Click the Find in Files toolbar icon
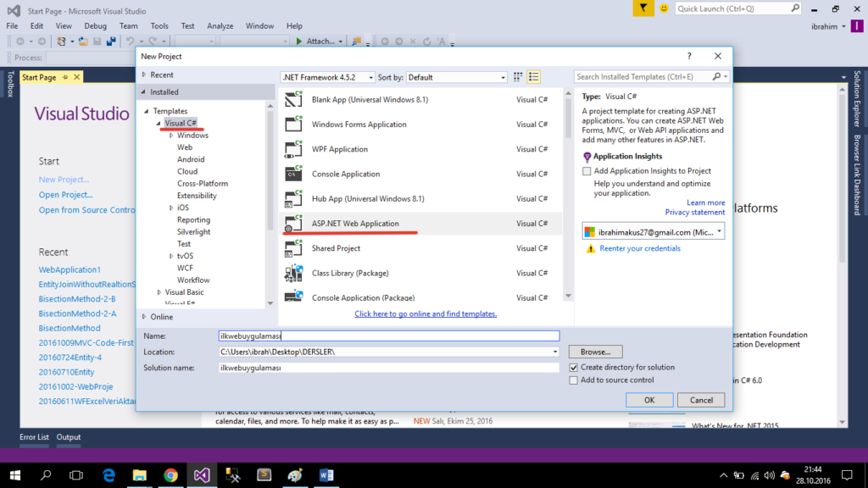This screenshot has width=868, height=488. [357, 42]
